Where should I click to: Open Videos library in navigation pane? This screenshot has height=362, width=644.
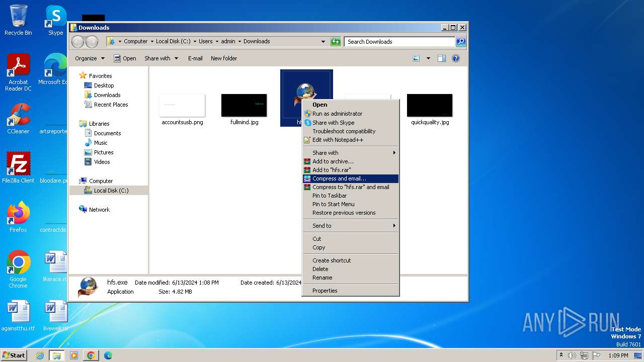[x=102, y=162]
